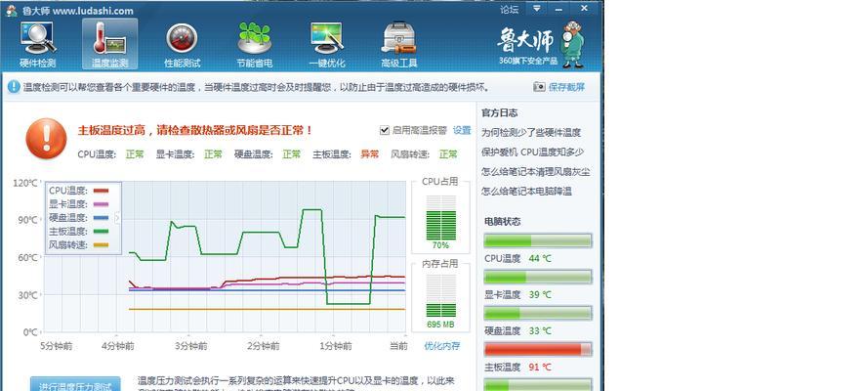Image resolution: width=868 pixels, height=391 pixels.
Task: Click the 电脑状态 heading
Action: pyautogui.click(x=503, y=222)
